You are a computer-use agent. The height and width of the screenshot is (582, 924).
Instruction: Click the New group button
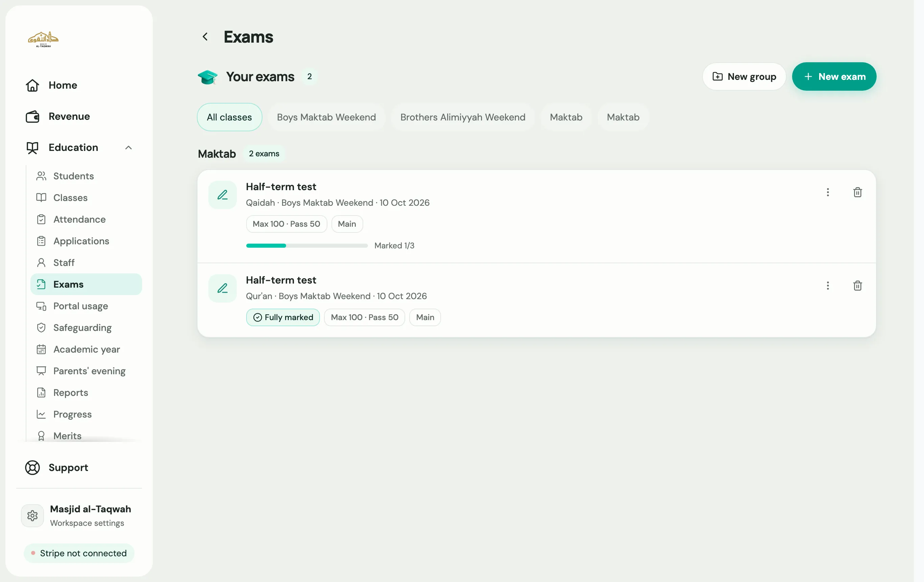click(744, 76)
